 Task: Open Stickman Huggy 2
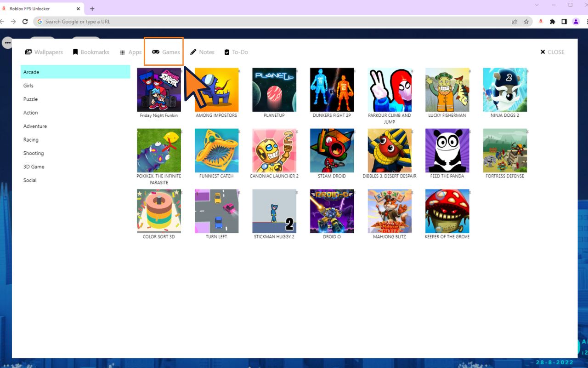click(274, 212)
